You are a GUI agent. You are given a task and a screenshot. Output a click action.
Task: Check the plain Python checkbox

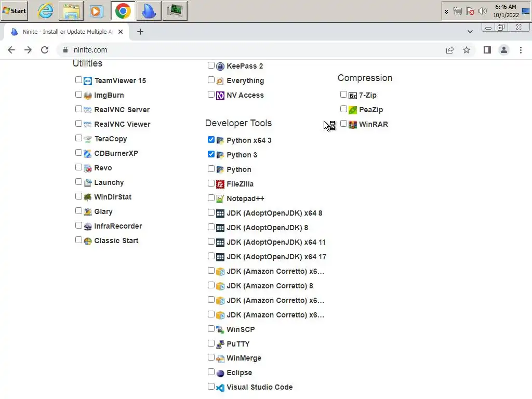point(211,169)
